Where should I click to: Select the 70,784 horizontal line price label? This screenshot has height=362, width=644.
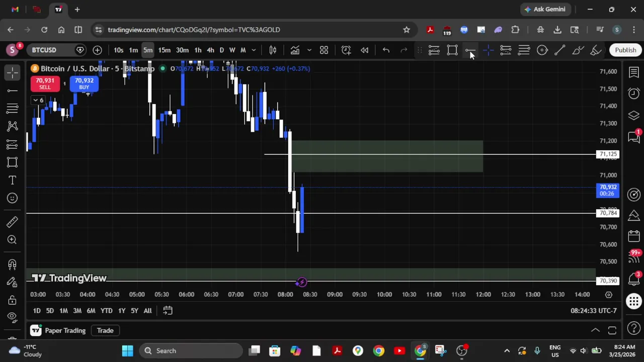pos(608,213)
